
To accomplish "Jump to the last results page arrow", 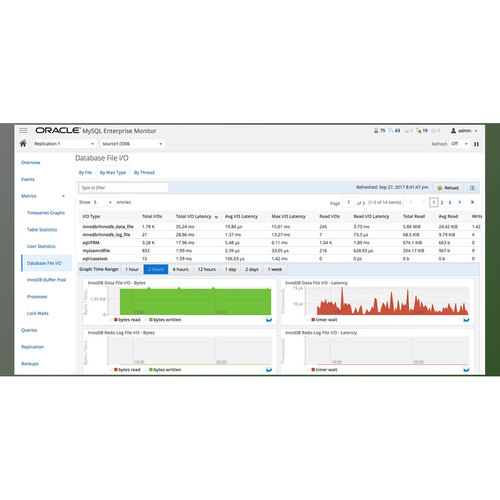I will point(472,202).
